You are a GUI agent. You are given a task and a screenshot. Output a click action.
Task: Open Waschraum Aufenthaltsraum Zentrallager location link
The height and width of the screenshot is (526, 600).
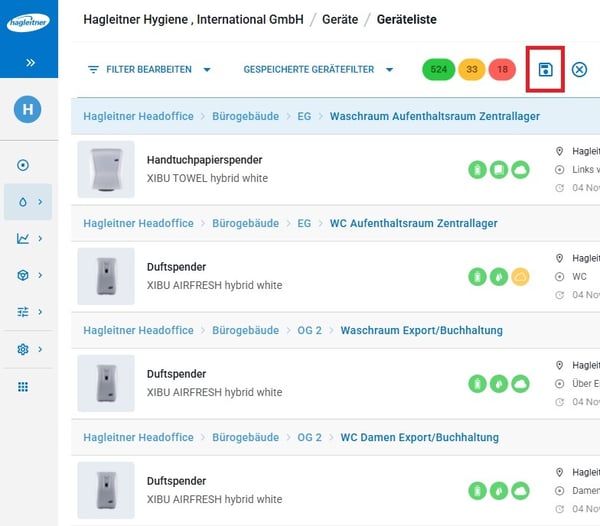(x=434, y=116)
